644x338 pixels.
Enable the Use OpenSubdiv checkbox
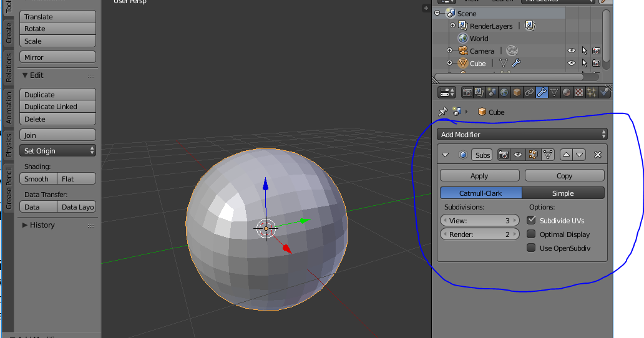click(531, 248)
